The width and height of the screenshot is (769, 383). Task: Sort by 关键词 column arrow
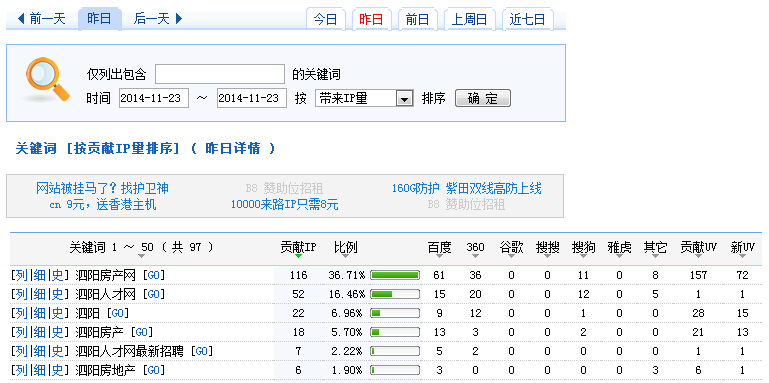[142, 256]
